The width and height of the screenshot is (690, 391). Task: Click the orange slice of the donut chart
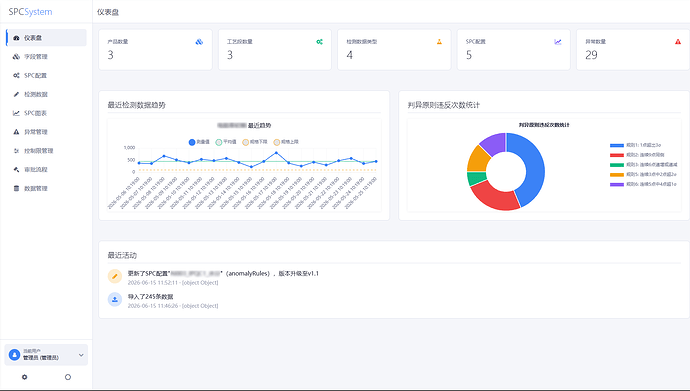coord(477,160)
